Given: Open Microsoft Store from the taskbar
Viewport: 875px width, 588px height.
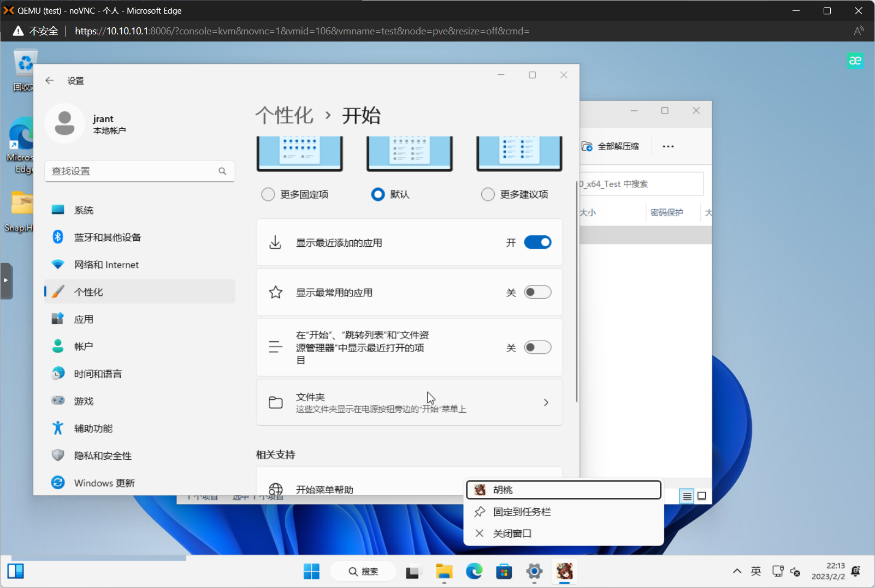Looking at the screenshot, I should pos(504,571).
